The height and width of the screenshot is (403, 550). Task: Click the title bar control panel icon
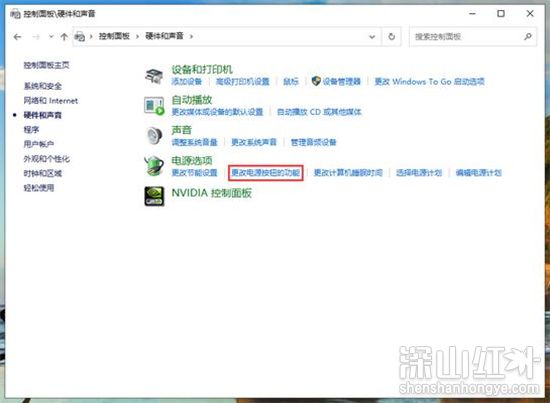(15, 14)
